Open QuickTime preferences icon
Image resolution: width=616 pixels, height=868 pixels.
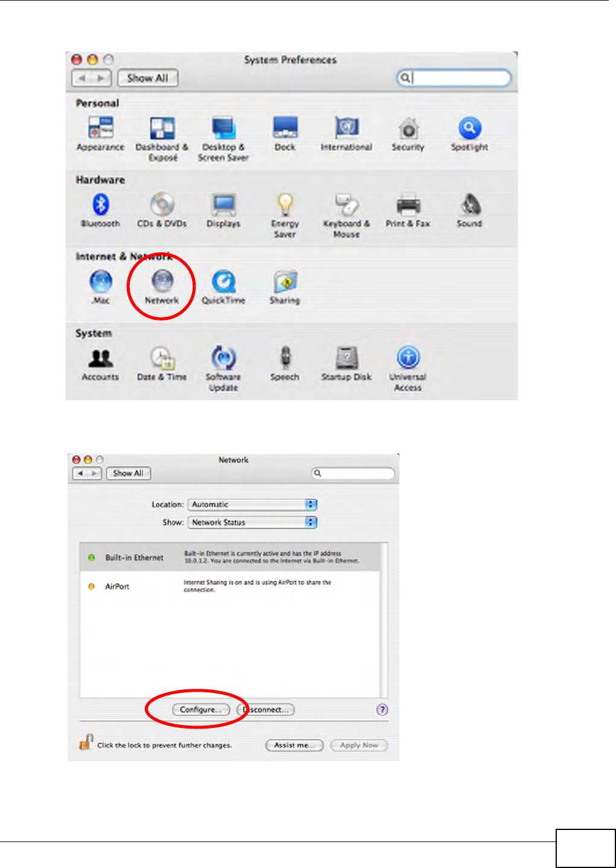click(x=223, y=282)
